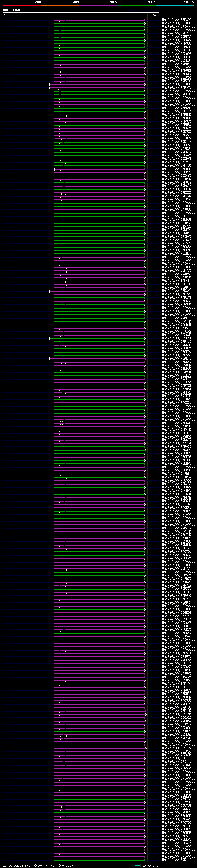Click label UniRef100_B9I575
This screenshot has width=197, height=868.
[177, 240]
